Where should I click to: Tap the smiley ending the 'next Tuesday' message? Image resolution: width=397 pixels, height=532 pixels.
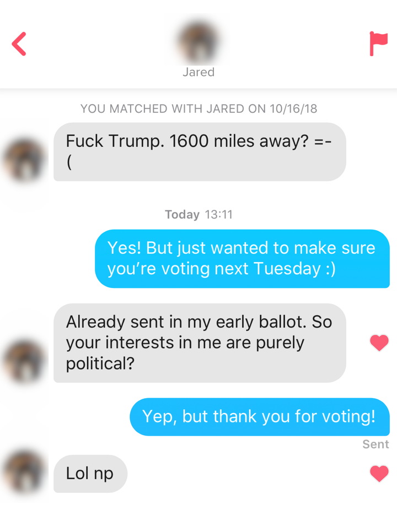click(329, 269)
